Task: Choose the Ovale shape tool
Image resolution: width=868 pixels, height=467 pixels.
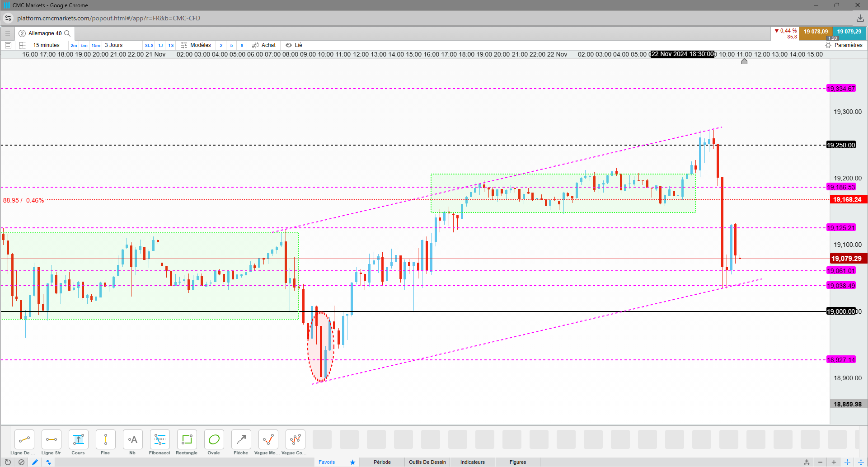Action: click(214, 440)
